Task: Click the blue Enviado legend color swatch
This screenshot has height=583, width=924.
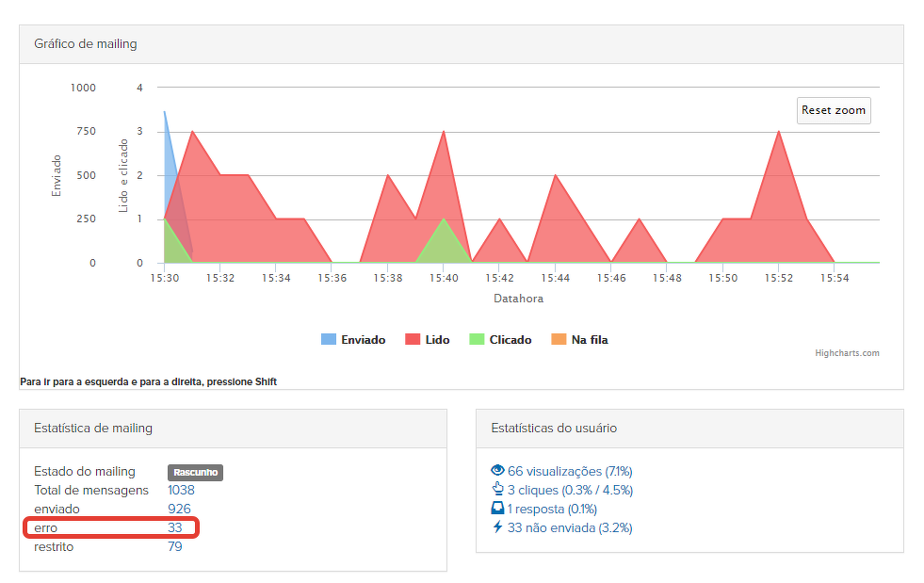Action: (x=329, y=340)
